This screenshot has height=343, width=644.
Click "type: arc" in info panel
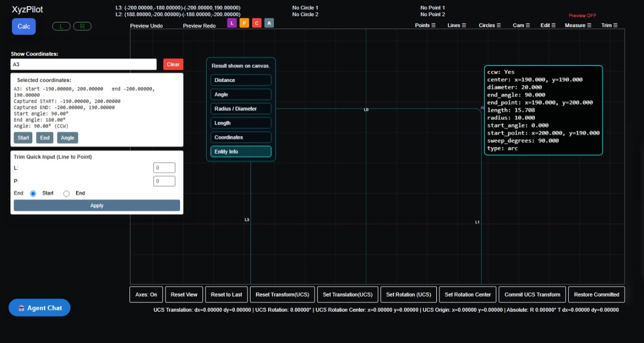point(503,148)
